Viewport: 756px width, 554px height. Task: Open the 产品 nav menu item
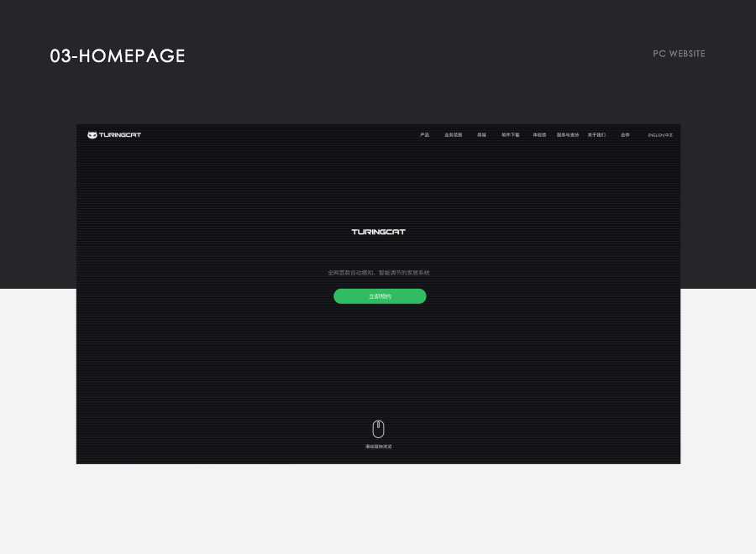[424, 135]
